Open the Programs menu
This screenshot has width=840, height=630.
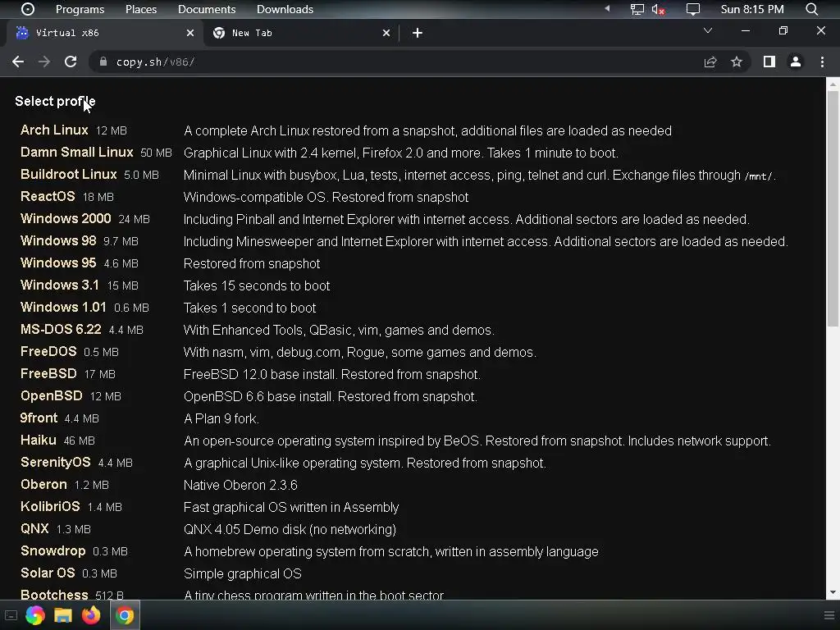coord(80,9)
